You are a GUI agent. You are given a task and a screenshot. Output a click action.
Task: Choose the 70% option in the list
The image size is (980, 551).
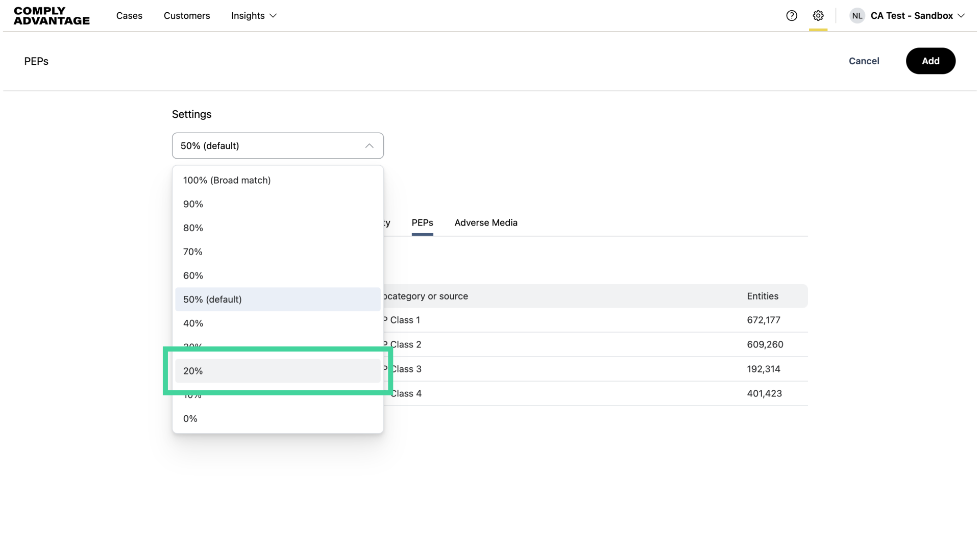tap(193, 252)
